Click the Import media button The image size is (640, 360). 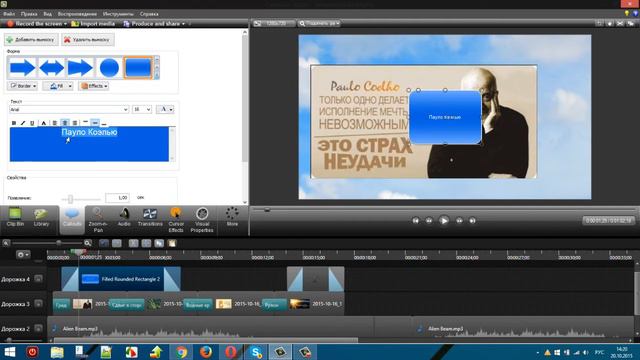(x=93, y=24)
